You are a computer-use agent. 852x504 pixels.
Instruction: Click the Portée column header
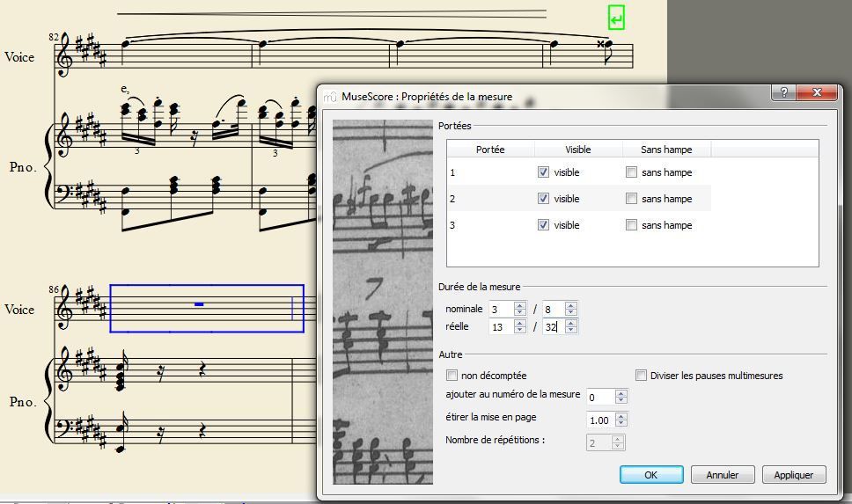(x=490, y=150)
